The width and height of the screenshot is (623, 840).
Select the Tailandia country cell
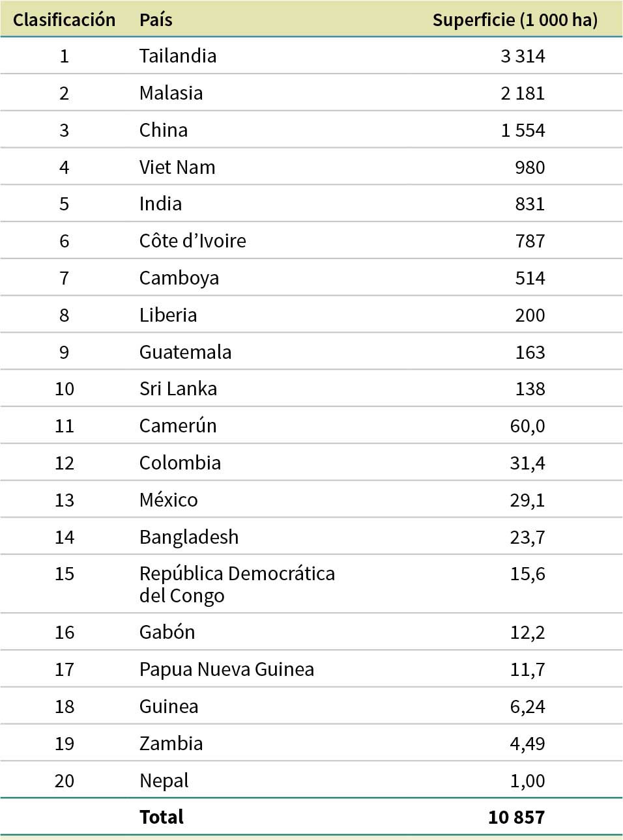pyautogui.click(x=177, y=56)
